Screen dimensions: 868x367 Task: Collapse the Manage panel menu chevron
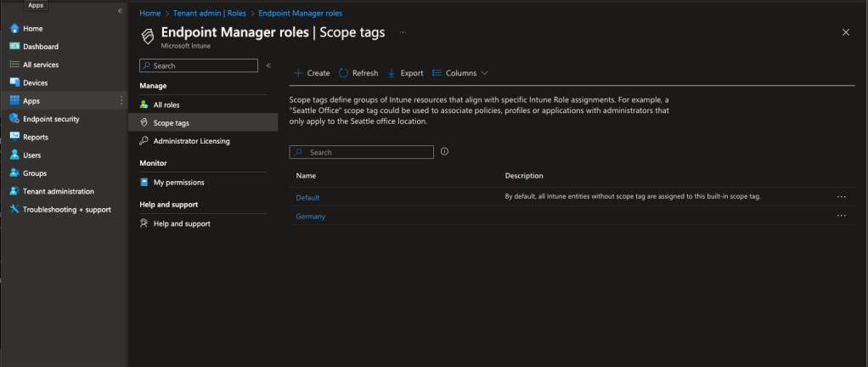click(268, 65)
